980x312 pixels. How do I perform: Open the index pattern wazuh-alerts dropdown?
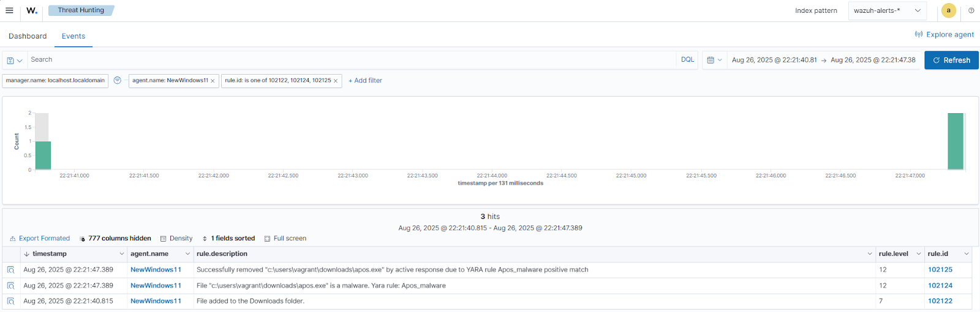coord(887,10)
